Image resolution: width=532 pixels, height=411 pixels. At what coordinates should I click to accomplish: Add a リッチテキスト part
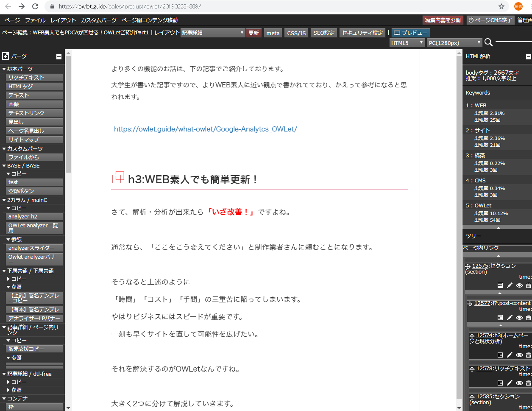tap(34, 77)
